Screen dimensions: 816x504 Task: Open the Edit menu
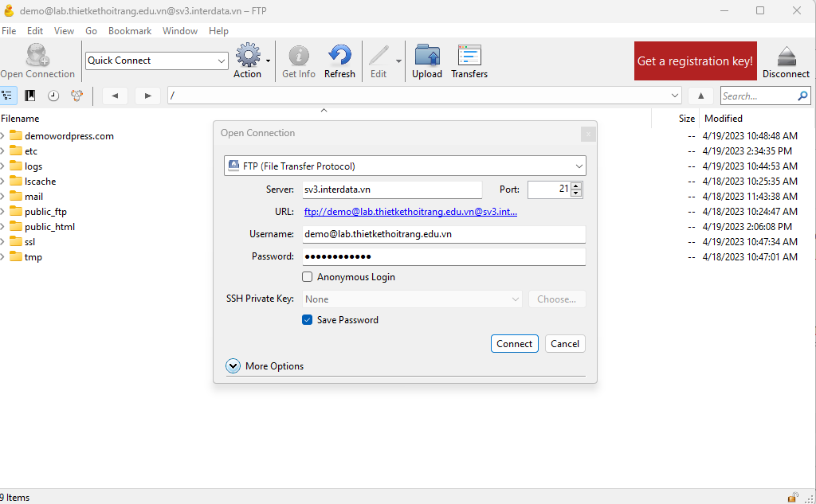coord(35,31)
